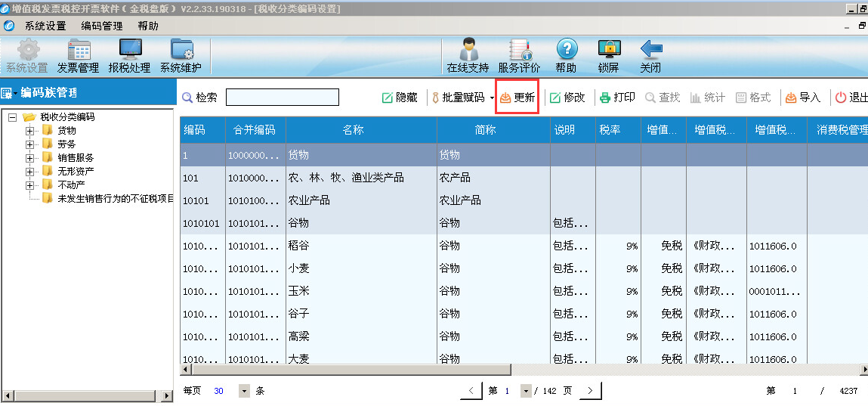The width and height of the screenshot is (868, 406).
Task: Expand the 不动产 tree node
Action: (x=29, y=185)
